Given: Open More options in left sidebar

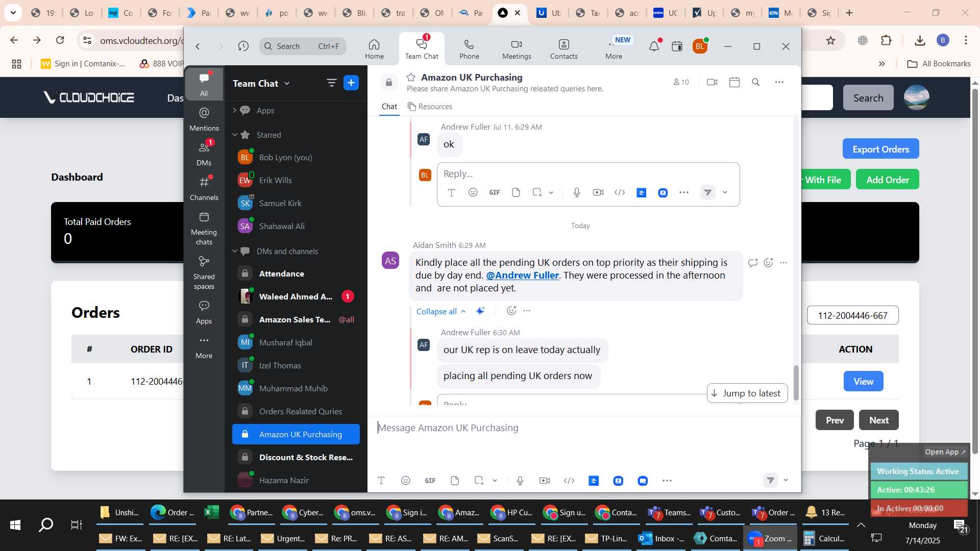Looking at the screenshot, I should 204,347.
